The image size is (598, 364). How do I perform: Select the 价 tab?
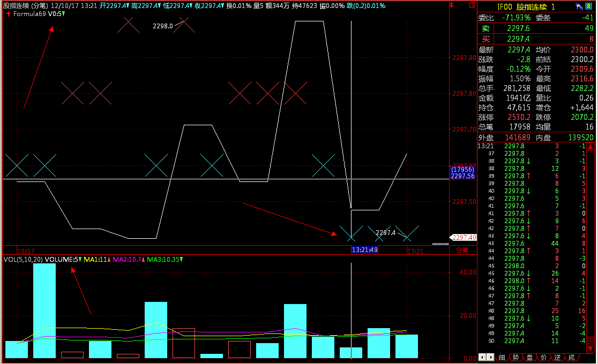pos(543,357)
